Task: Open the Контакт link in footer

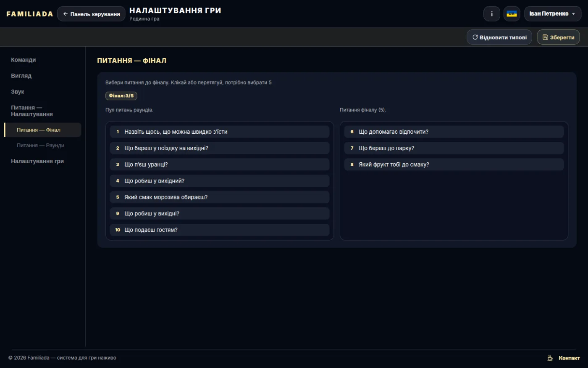Action: coord(569,358)
